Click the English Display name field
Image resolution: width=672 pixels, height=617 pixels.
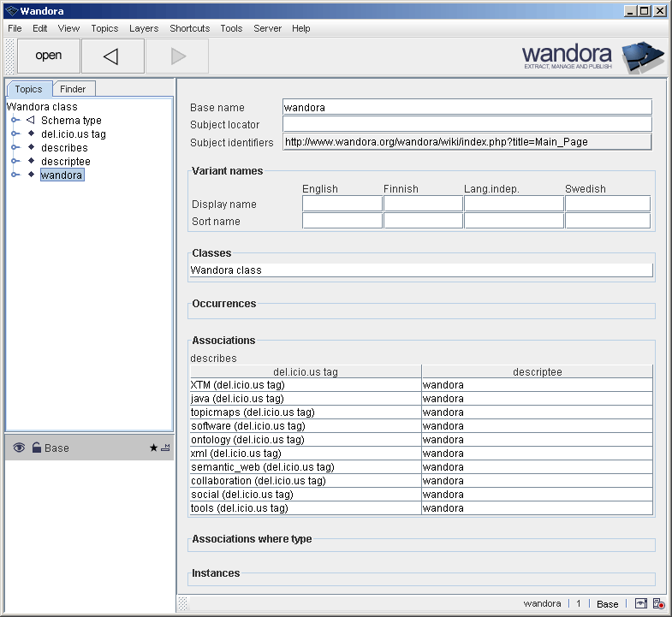[342, 204]
